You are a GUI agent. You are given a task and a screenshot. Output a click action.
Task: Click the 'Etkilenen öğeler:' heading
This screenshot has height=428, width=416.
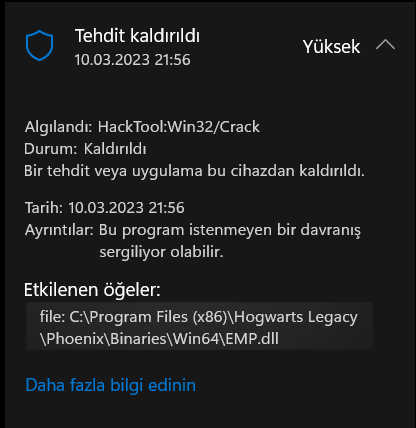[92, 290]
